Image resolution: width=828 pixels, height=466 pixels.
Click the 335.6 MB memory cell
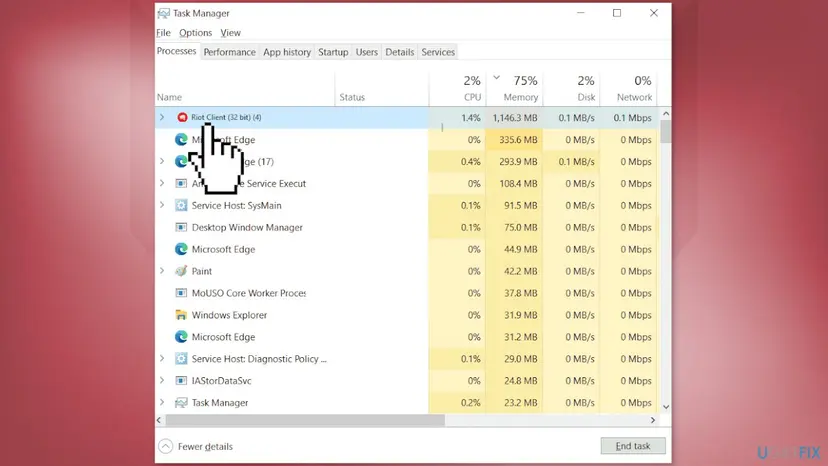click(514, 139)
